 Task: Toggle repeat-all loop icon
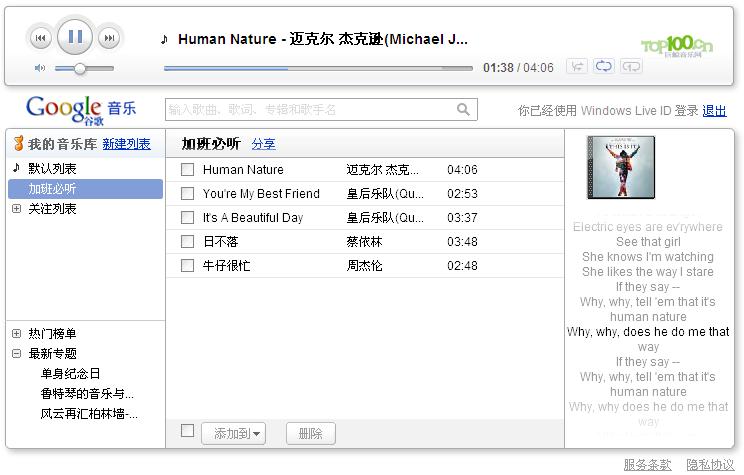604,66
